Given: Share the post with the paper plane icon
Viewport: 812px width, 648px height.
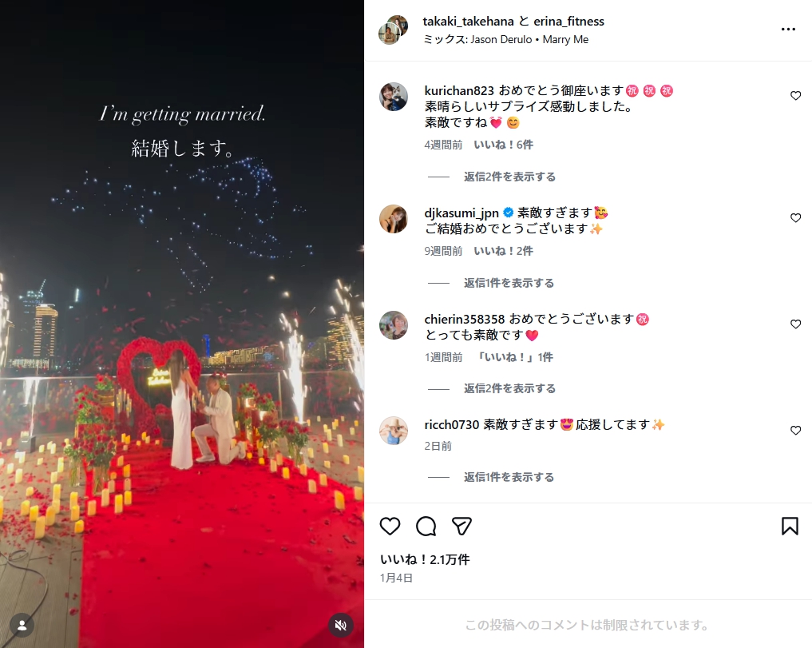Looking at the screenshot, I should tap(461, 527).
